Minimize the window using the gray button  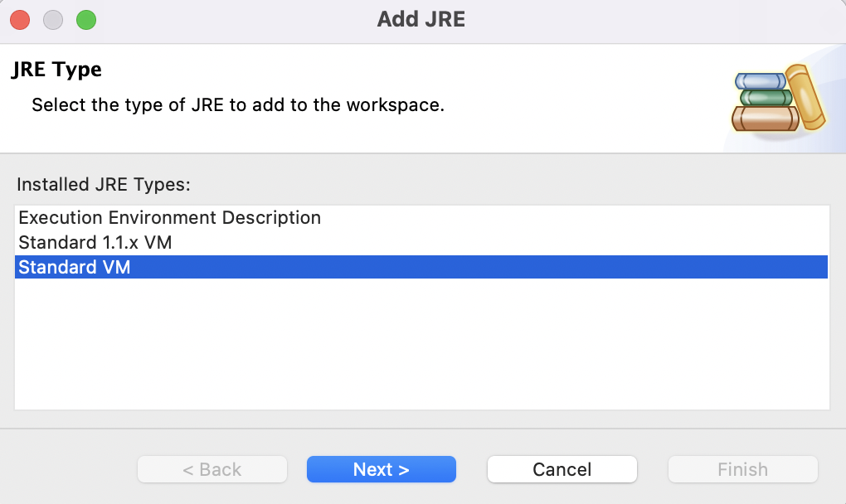53,19
